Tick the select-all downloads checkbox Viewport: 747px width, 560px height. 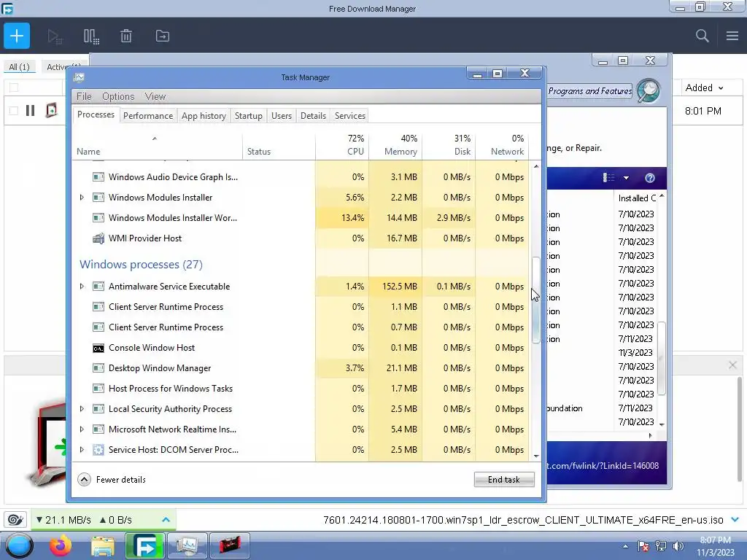click(14, 87)
